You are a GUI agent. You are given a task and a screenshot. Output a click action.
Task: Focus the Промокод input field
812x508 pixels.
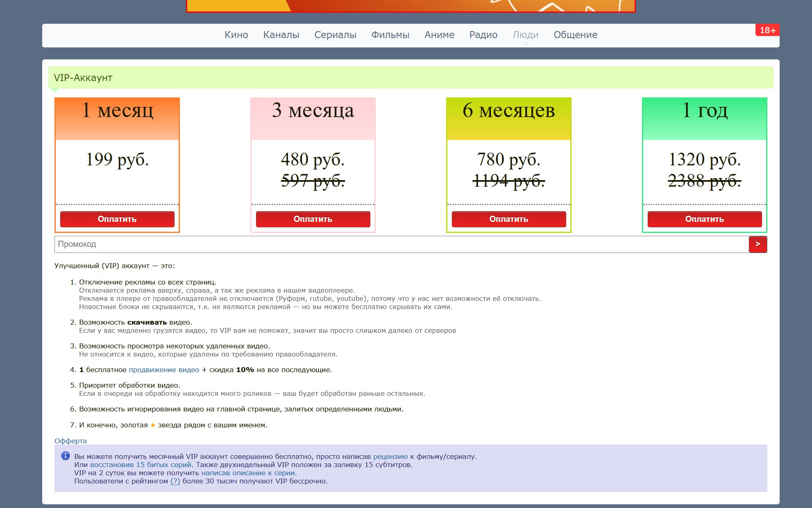(x=401, y=244)
